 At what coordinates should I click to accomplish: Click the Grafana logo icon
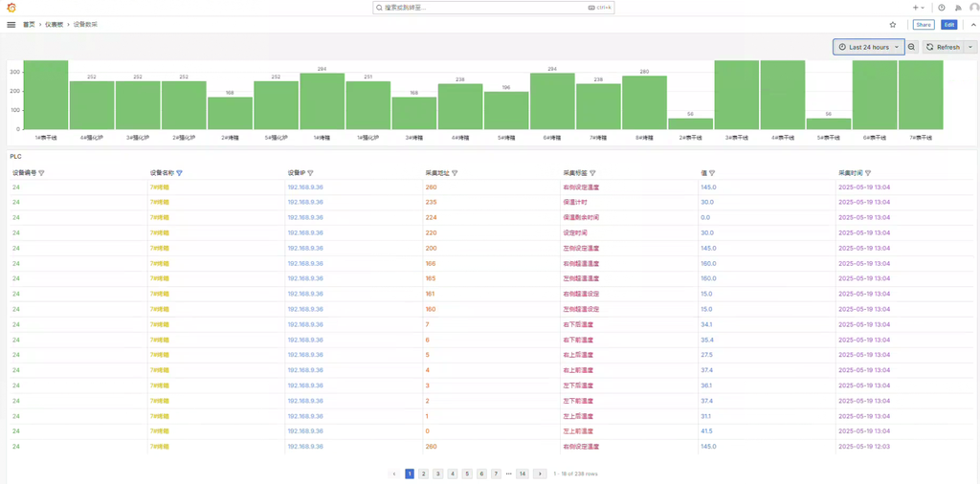[x=11, y=8]
